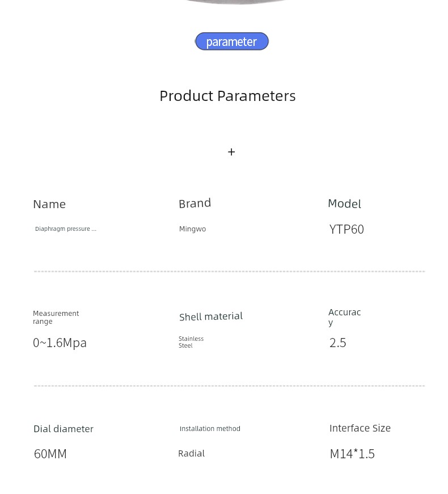Click the Shell material label
Image resolution: width=448 pixels, height=494 pixels.
211,316
